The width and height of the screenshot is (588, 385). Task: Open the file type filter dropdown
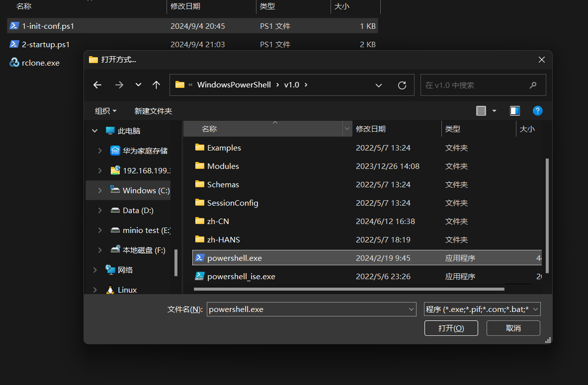pos(482,309)
